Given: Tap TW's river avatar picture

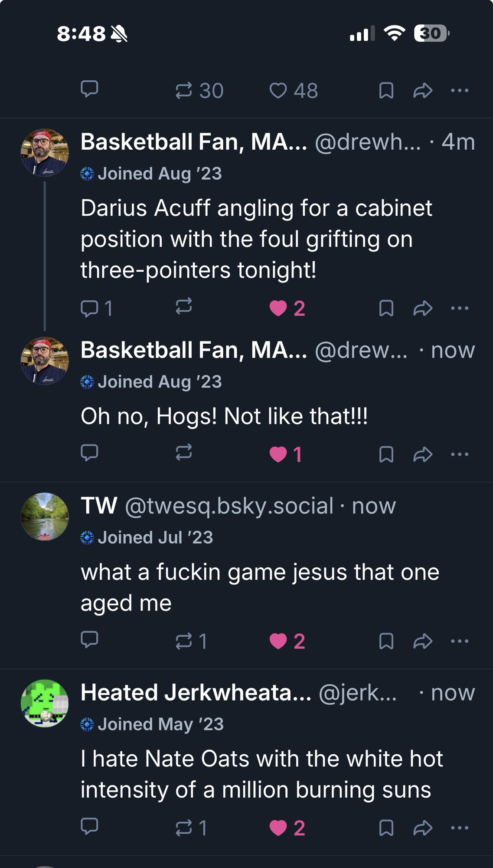Looking at the screenshot, I should (45, 516).
